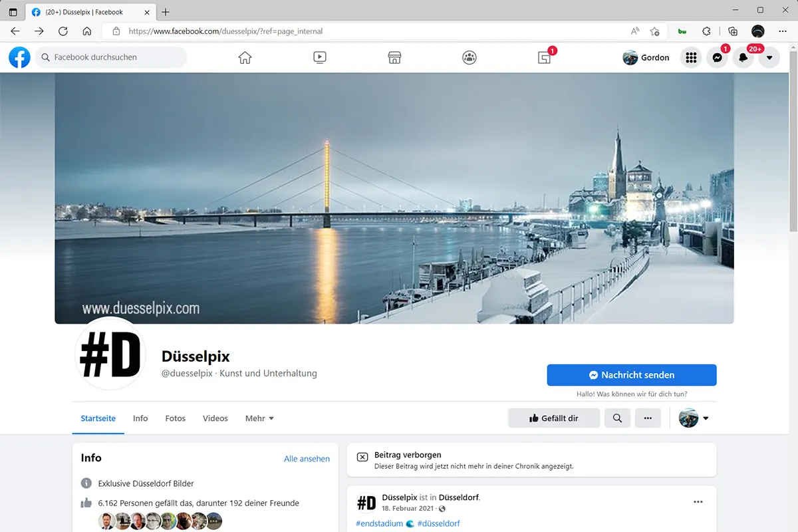The width and height of the screenshot is (798, 532).
Task: Open Gordon's profile link
Action: [646, 58]
